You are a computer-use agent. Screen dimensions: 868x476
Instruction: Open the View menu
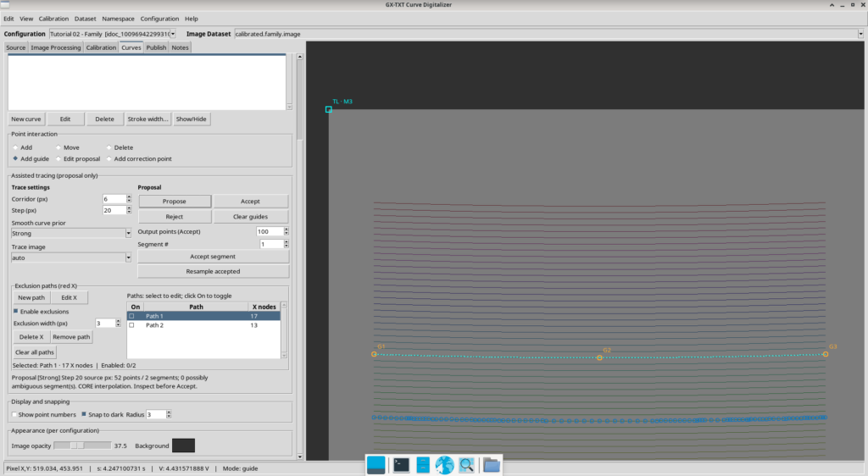pos(26,19)
